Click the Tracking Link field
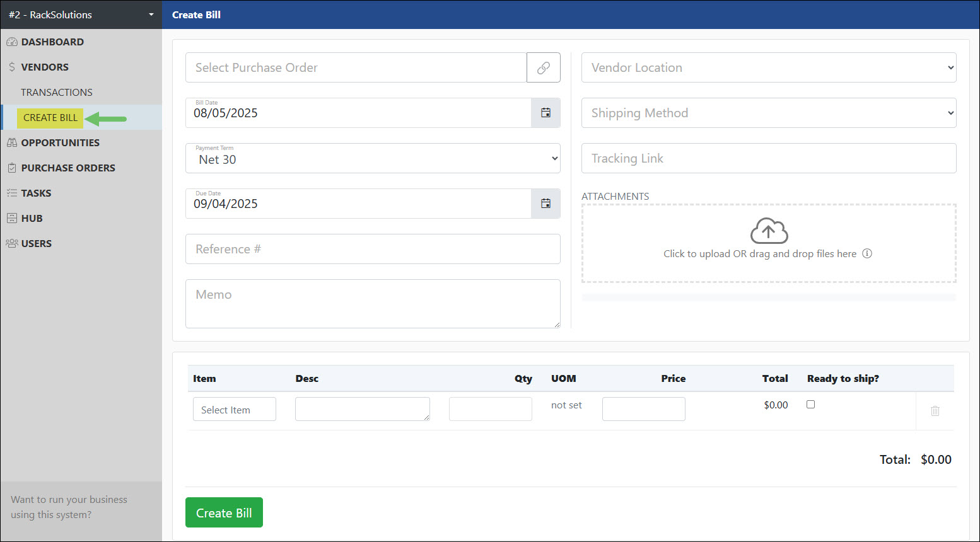980x542 pixels. coord(768,158)
